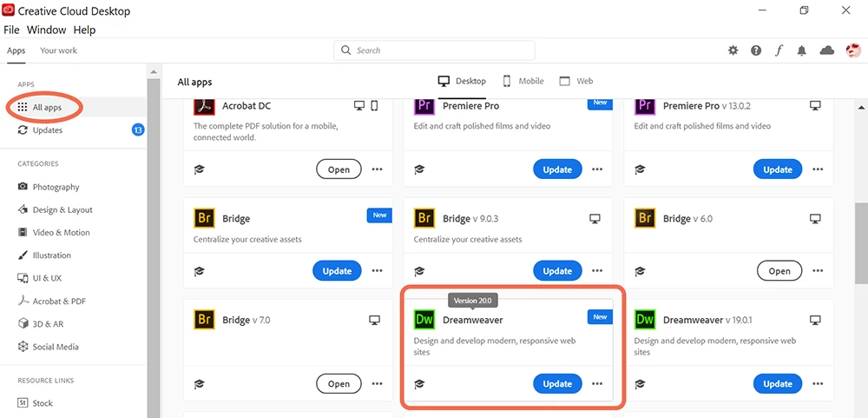Open tutorials icon on Premiere Pro v 13.0.2 card
The width and height of the screenshot is (868, 418).
pyautogui.click(x=640, y=169)
